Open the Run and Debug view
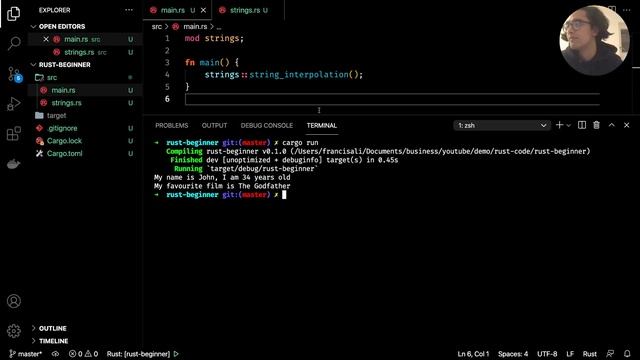The width and height of the screenshot is (640, 360). [13, 104]
